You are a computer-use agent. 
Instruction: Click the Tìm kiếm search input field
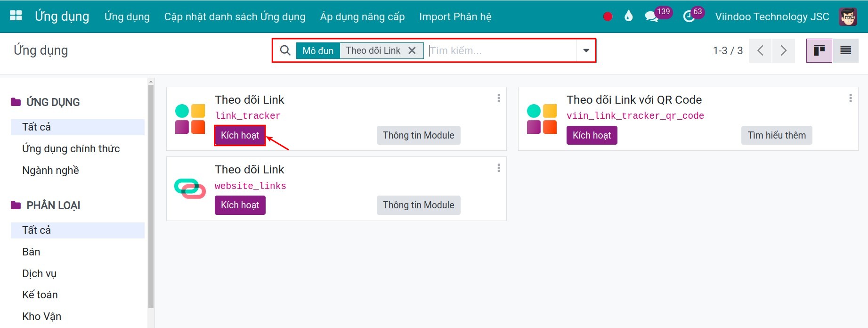coord(502,50)
